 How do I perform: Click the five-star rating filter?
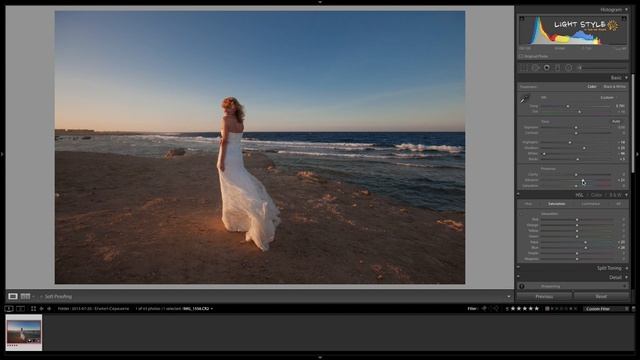(x=525, y=309)
